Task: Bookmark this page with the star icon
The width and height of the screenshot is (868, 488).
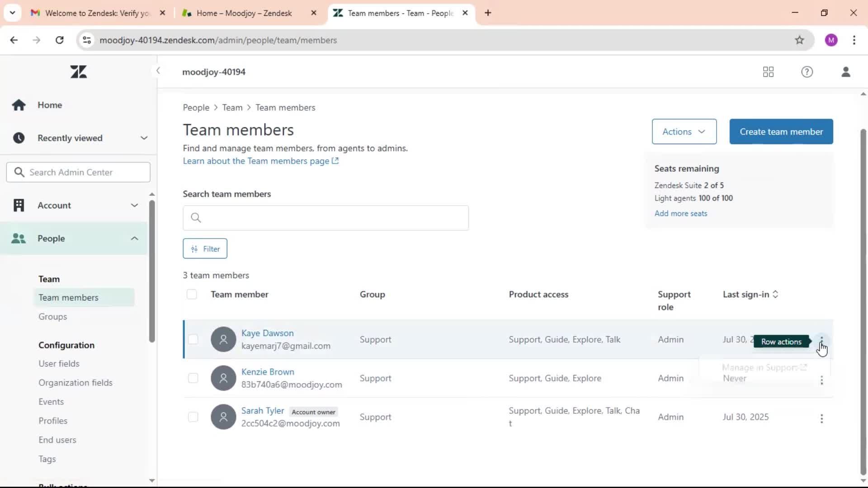Action: coord(799,40)
